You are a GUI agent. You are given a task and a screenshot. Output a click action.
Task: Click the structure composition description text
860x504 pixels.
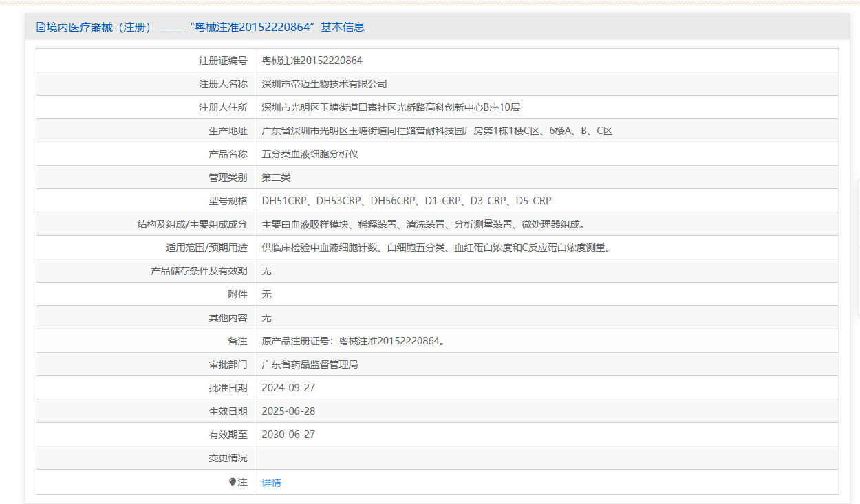(423, 224)
